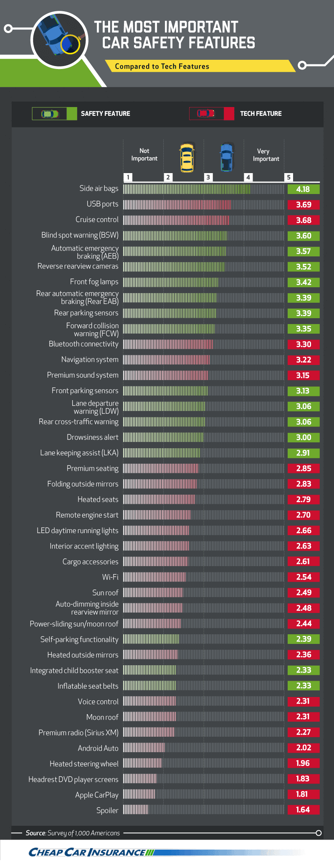Click the Spoiler 1.64 score badge

pos(304,809)
